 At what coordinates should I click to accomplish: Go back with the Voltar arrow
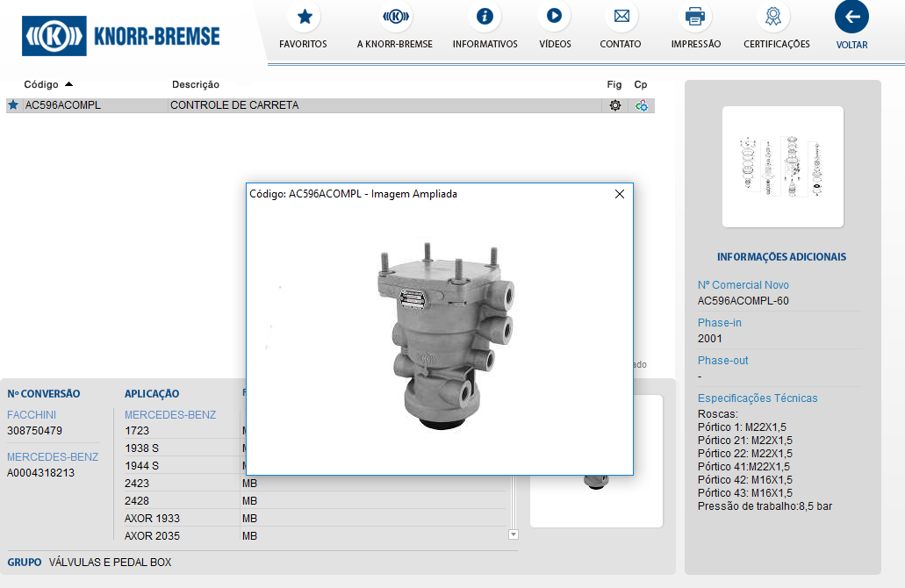point(851,17)
